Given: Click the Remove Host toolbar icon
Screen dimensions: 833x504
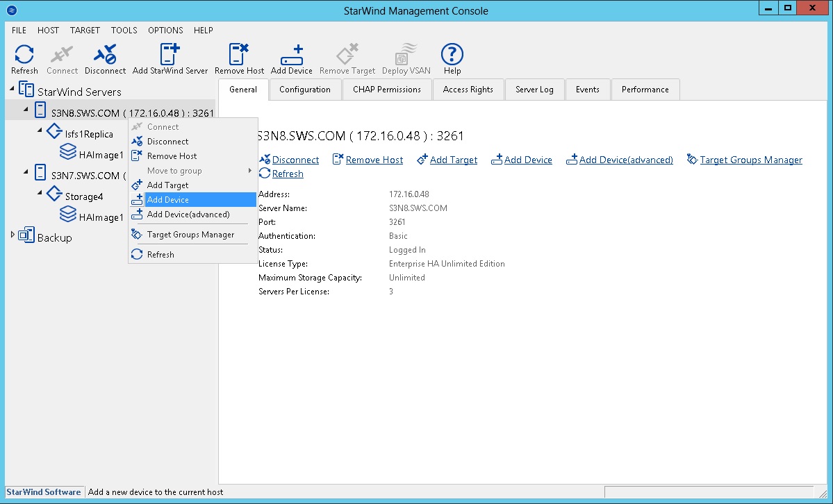Looking at the screenshot, I should pyautogui.click(x=239, y=54).
